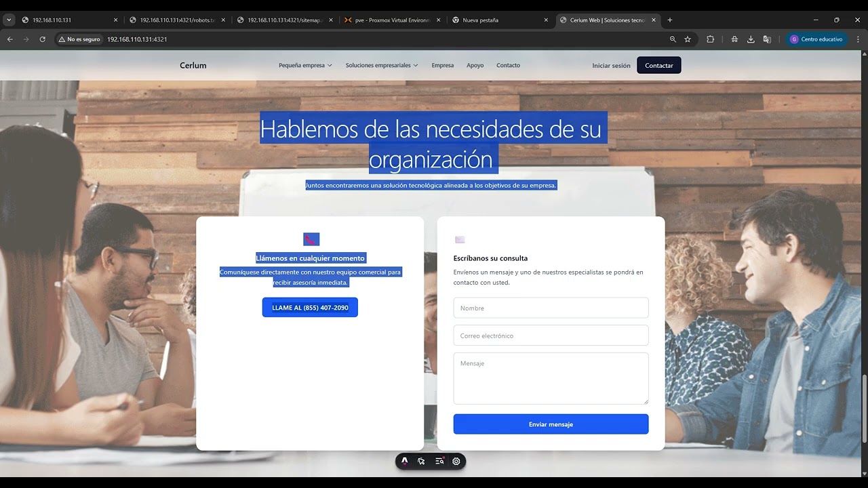Activate the Astro Inspect cursor tool
868x488 pixels.
click(x=421, y=461)
